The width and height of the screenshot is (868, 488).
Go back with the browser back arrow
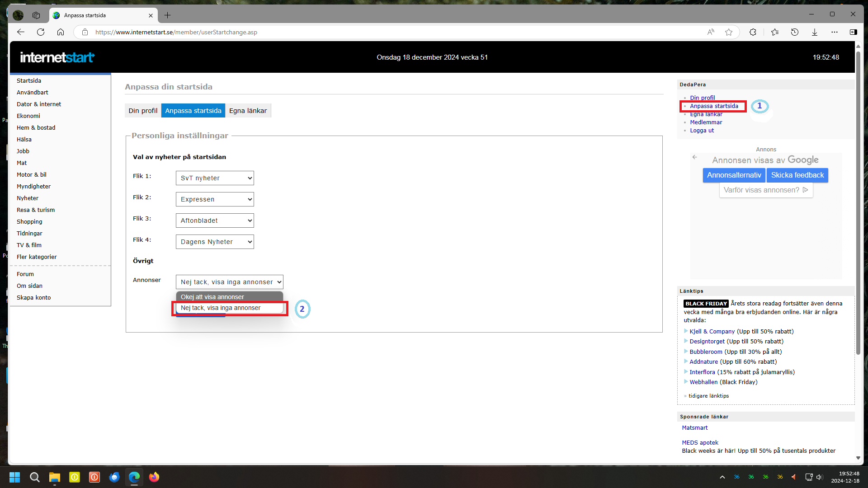pos(21,32)
